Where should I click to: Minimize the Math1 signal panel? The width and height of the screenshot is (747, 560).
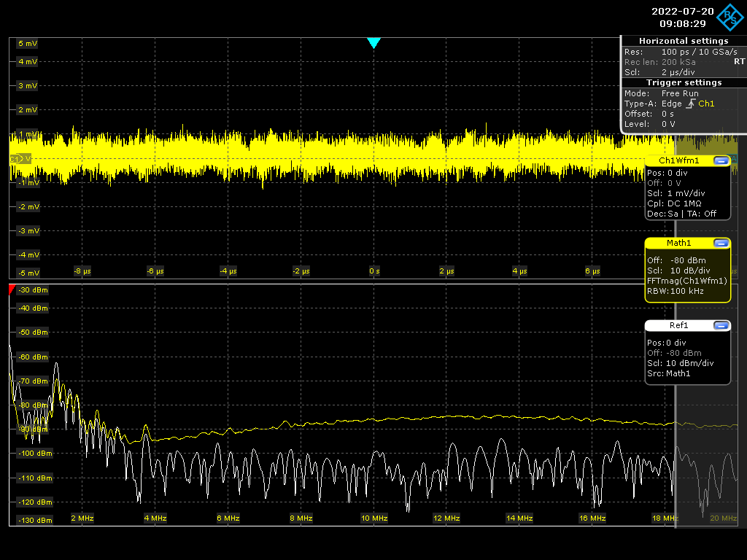tap(721, 243)
